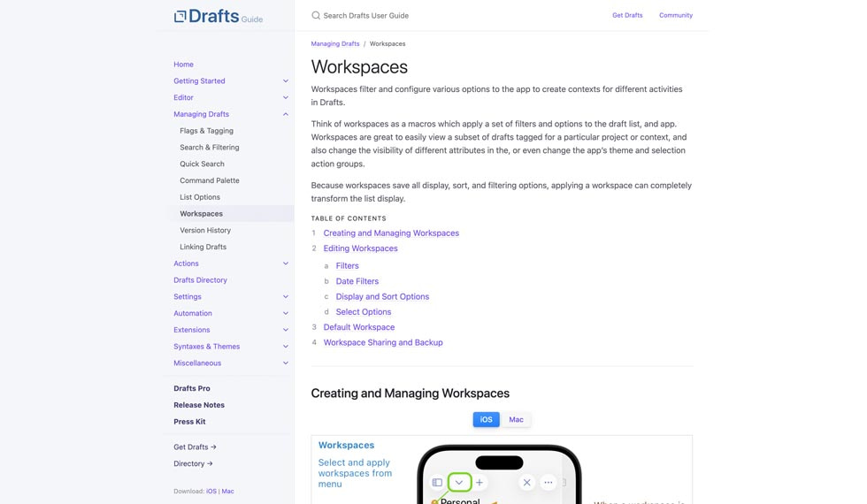Image resolution: width=867 pixels, height=504 pixels.
Task: Focus the Search Drafts User Guide field
Action: pyautogui.click(x=366, y=16)
